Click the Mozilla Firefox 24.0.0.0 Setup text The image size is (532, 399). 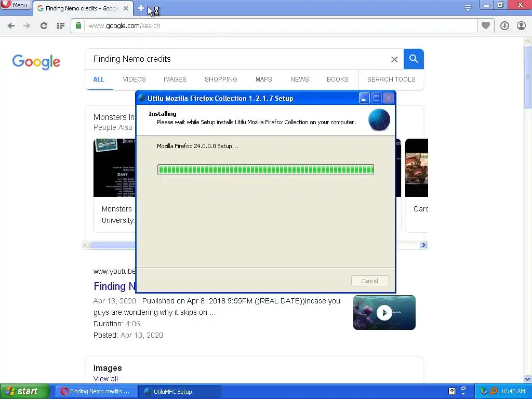tap(197, 146)
